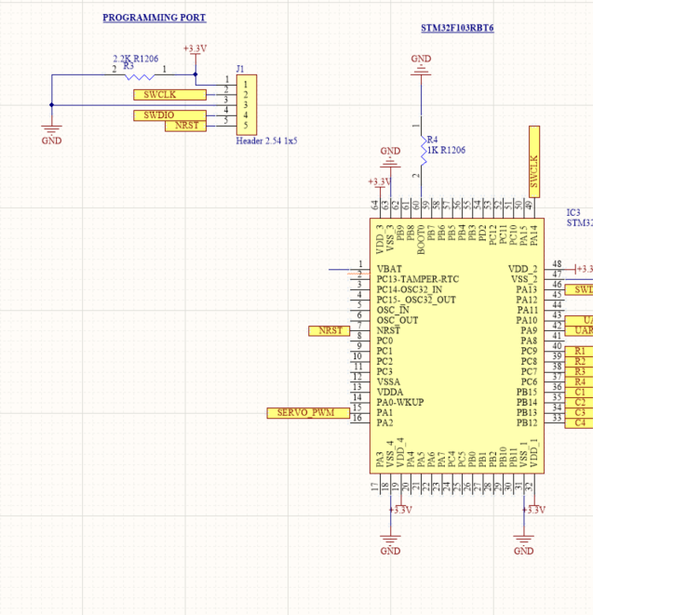Click the BOOT0 pin label

pos(421,240)
